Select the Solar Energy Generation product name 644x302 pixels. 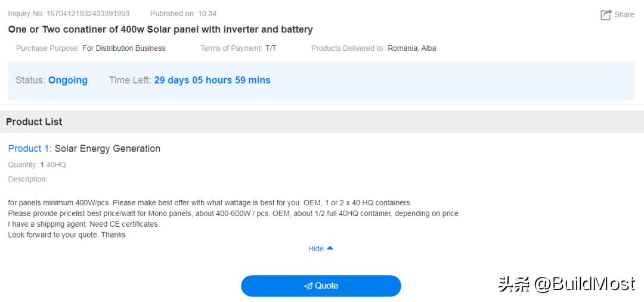pos(107,149)
